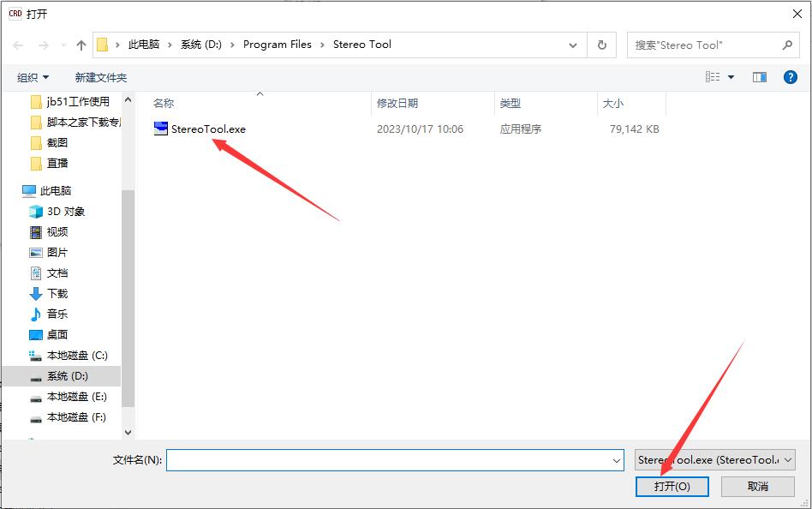Open the 组织 menu

pyautogui.click(x=33, y=78)
